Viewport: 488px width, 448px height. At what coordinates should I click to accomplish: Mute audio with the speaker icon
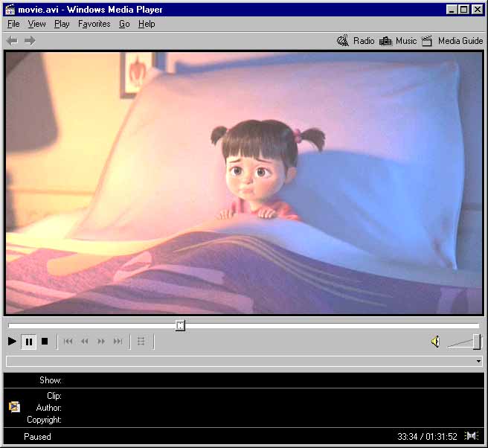435,342
